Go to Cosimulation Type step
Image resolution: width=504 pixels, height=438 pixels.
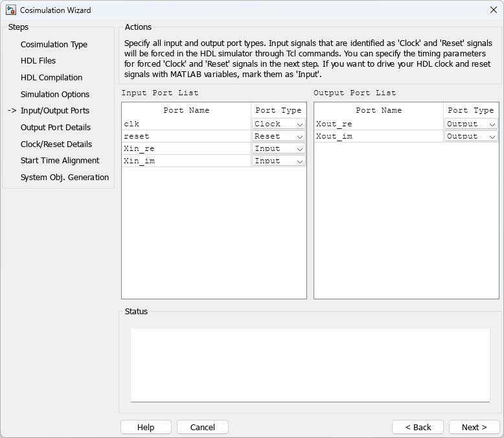[54, 45]
